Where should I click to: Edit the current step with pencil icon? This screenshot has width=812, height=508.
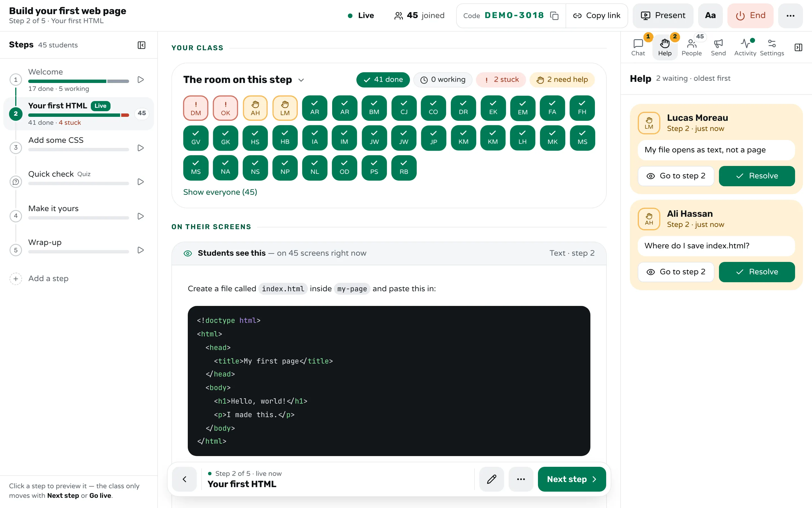point(491,479)
